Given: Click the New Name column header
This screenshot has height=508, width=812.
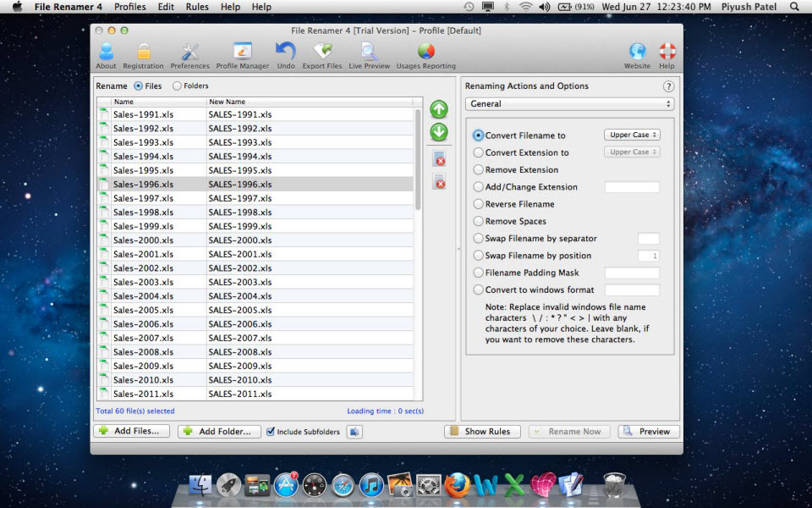Looking at the screenshot, I should tap(310, 102).
